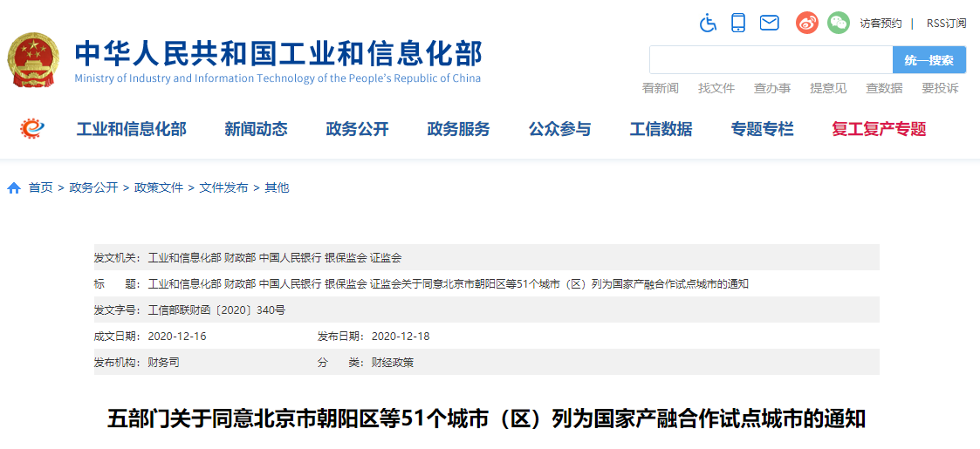Open the WeChat icon
This screenshot has width=980, height=449.
[x=839, y=24]
